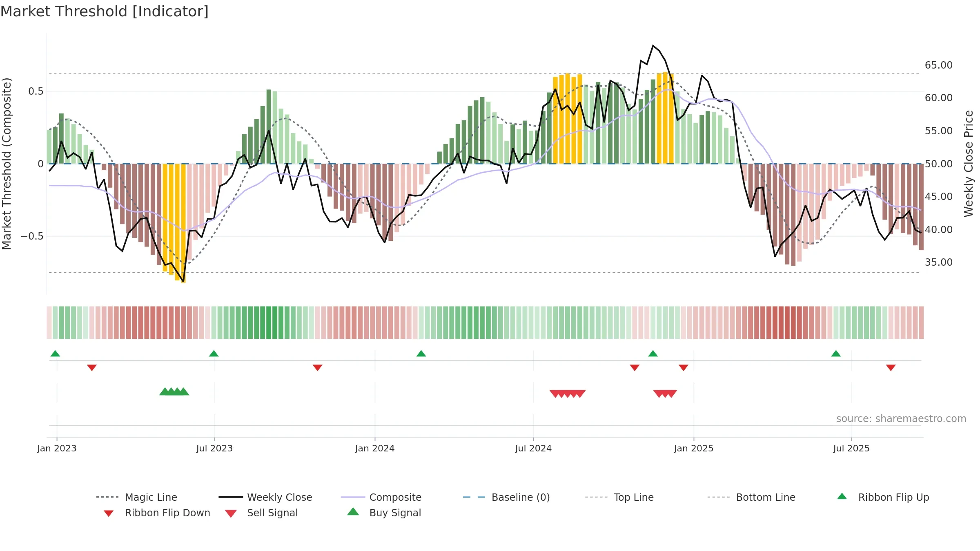
Task: Toggle the Buy Signal legend entry
Action: (384, 513)
